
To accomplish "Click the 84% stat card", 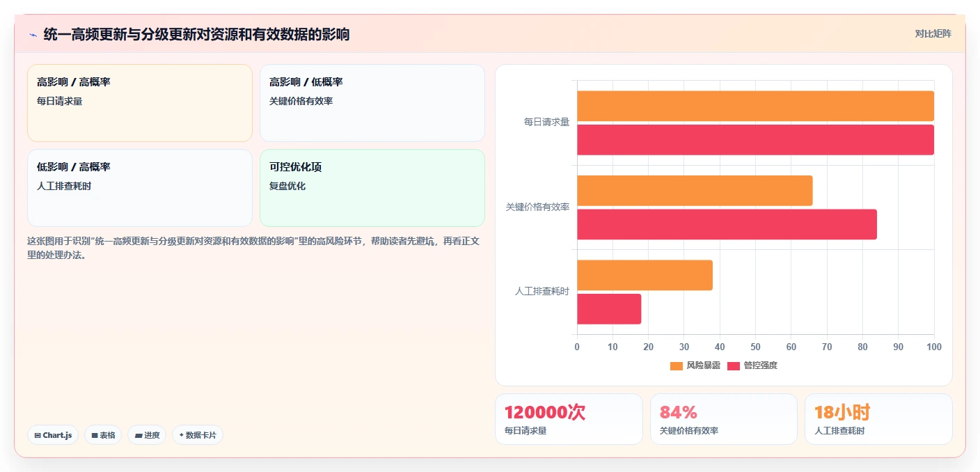I will (724, 419).
